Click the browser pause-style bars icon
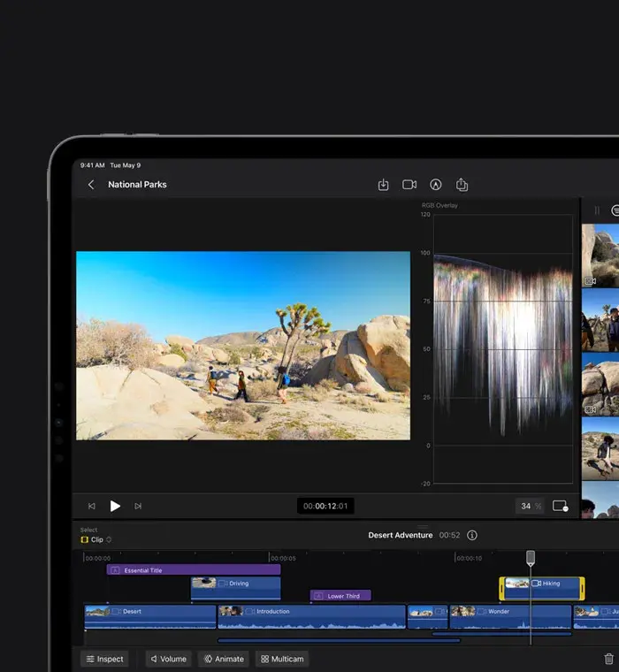This screenshot has width=619, height=672. pos(597,210)
